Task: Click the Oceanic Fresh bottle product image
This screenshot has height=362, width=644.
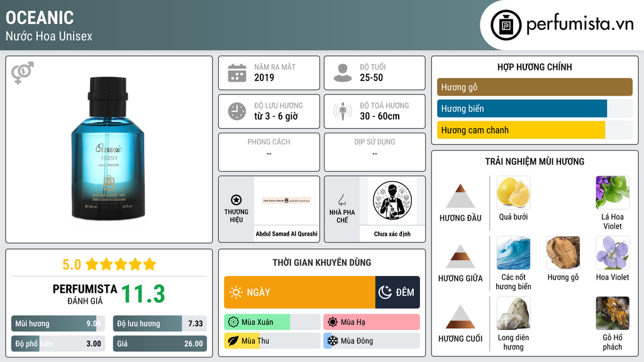Action: pyautogui.click(x=108, y=148)
